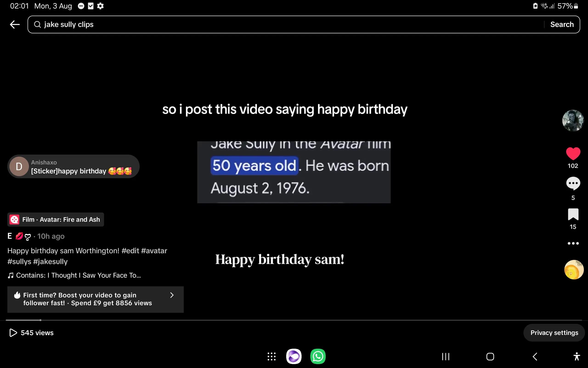Viewport: 588px width, 368px height.
Task: Tap the checkmark notification icon in status bar
Action: tap(91, 6)
